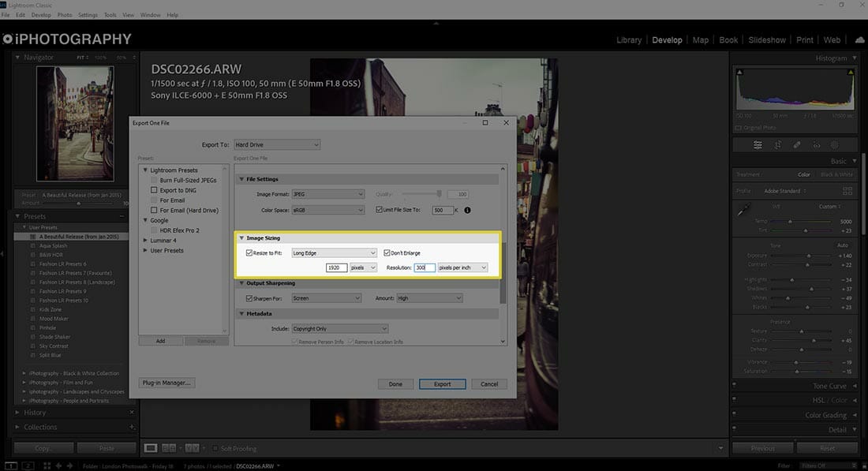Add a new collection with plus icon
Screen dimensions: 868x471
point(132,427)
